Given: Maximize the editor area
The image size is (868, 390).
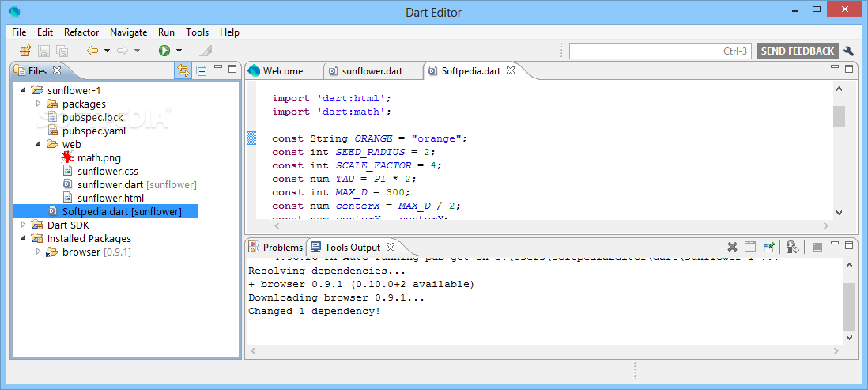Looking at the screenshot, I should (x=849, y=69).
